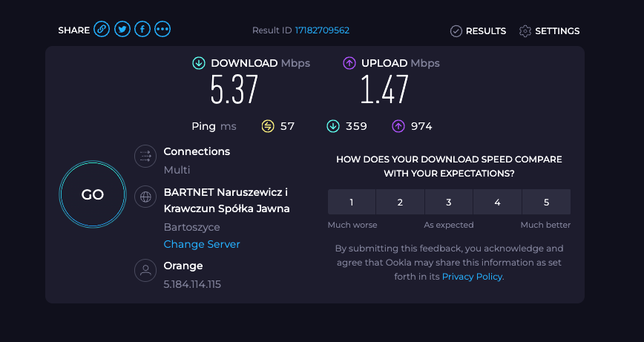Start a new test with GO
This screenshot has width=644, height=342.
pyautogui.click(x=93, y=194)
